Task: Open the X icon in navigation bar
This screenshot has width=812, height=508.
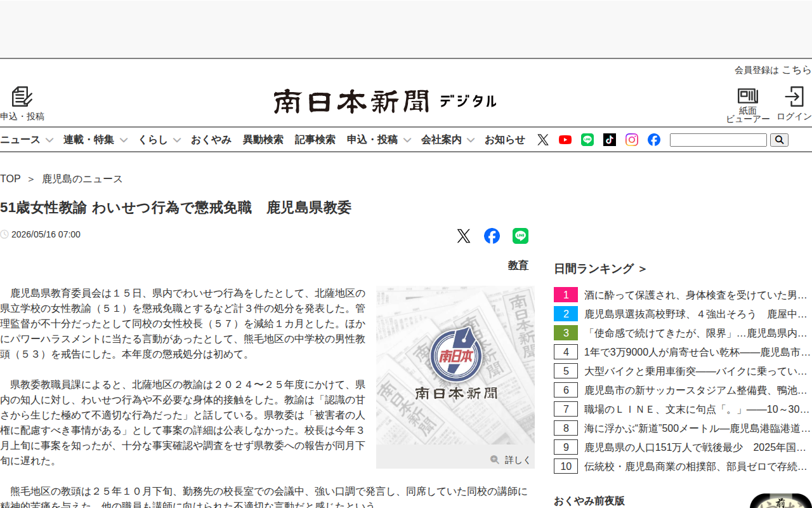Action: (543, 140)
